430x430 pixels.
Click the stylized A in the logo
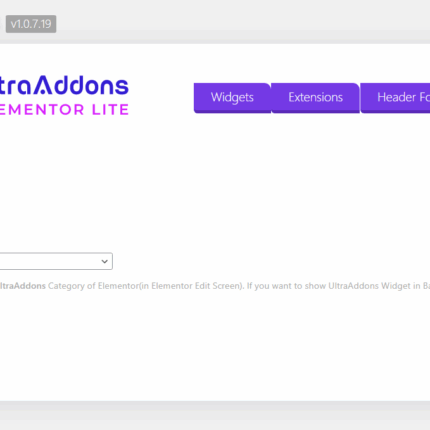click(51, 85)
